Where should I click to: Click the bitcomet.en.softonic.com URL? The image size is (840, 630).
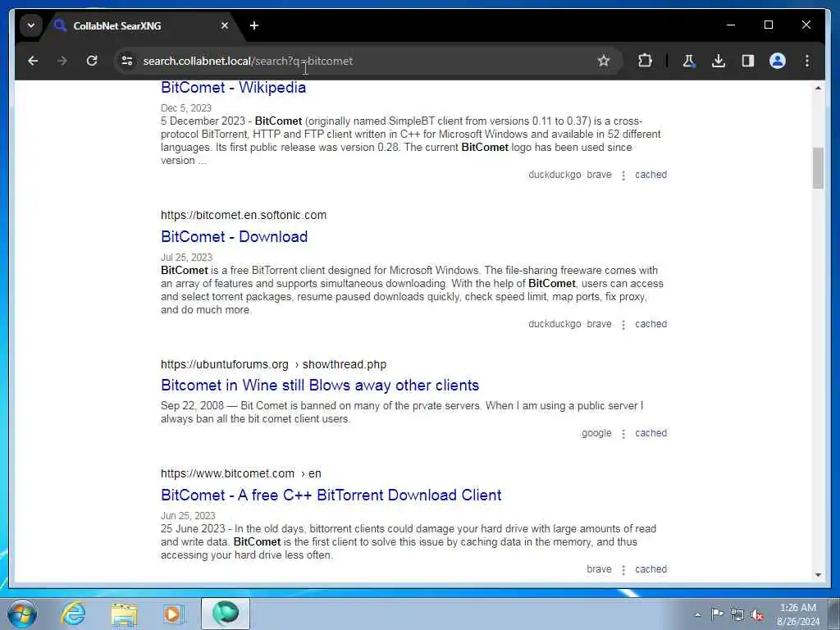point(244,216)
